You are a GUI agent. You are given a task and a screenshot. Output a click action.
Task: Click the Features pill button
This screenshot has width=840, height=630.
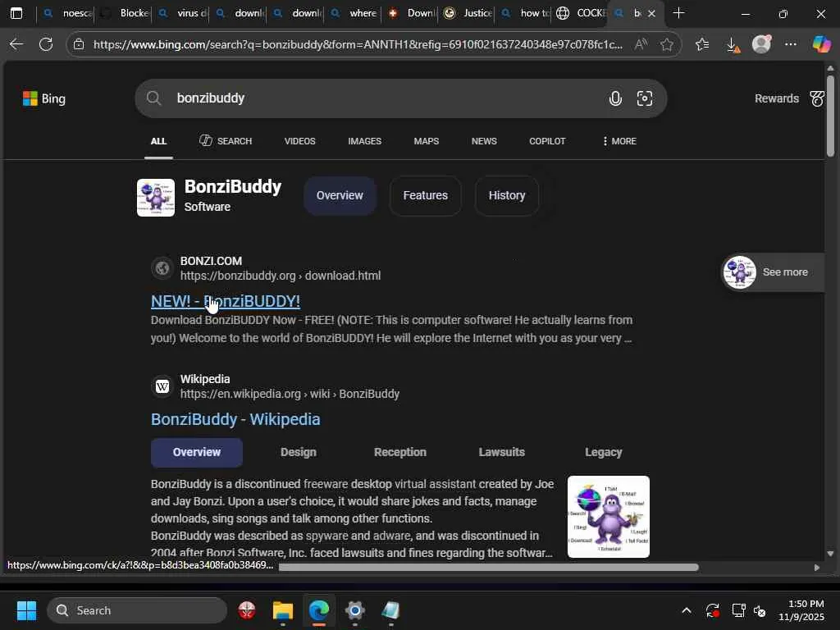coord(426,195)
